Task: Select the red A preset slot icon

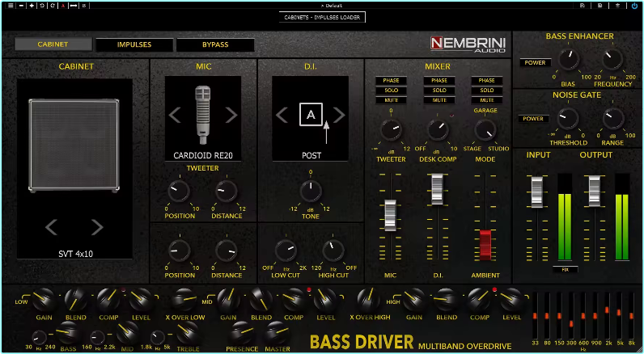Action: (63, 6)
